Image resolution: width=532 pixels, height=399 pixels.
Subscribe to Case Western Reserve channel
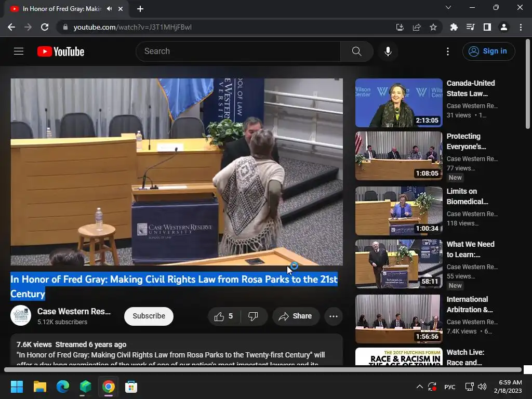click(149, 316)
